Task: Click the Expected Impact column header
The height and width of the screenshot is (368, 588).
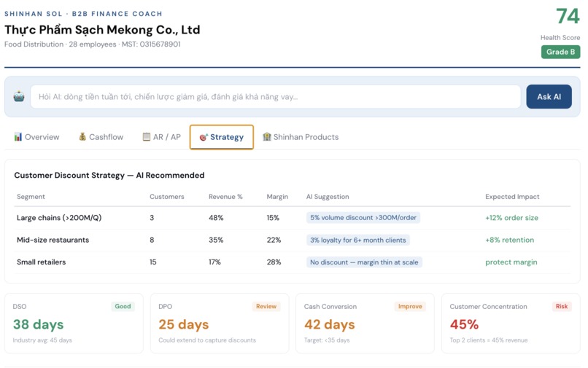Action: tap(512, 197)
